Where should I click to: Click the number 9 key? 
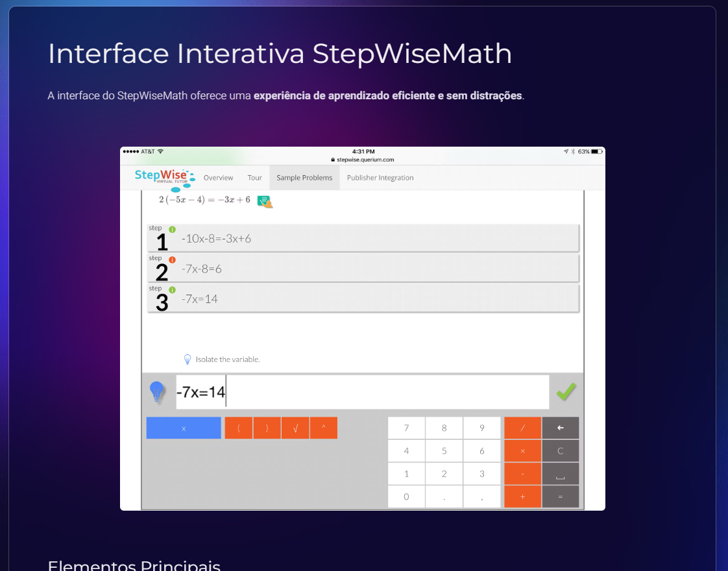pos(482,428)
